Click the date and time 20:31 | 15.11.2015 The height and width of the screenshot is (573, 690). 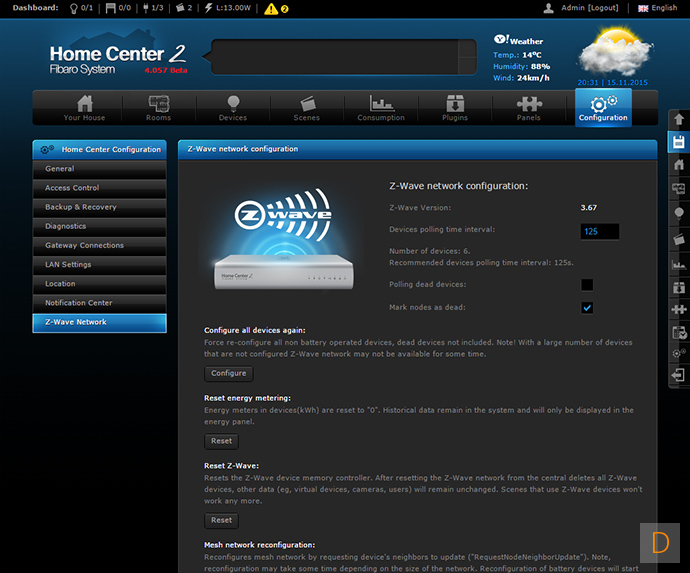[613, 83]
